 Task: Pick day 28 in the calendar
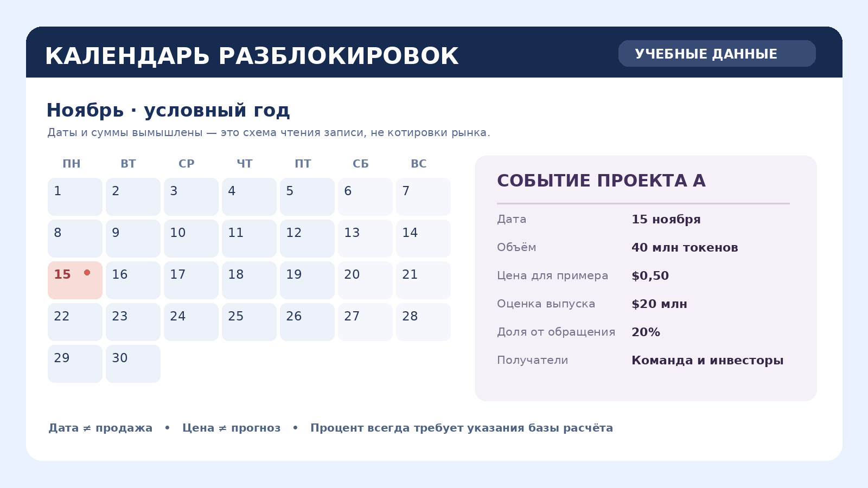(423, 322)
